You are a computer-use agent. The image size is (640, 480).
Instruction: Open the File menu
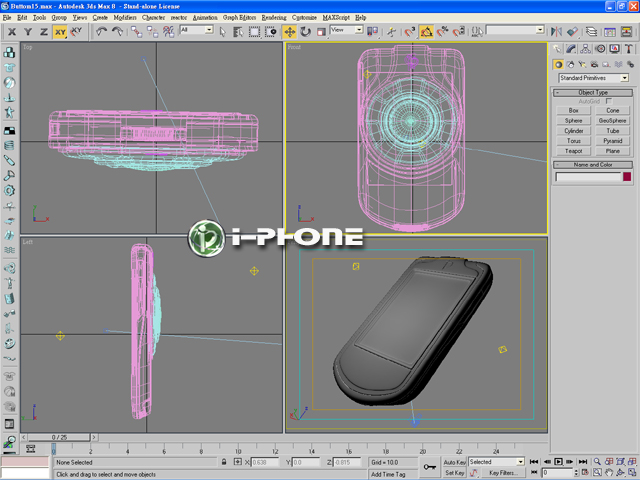(x=7, y=18)
